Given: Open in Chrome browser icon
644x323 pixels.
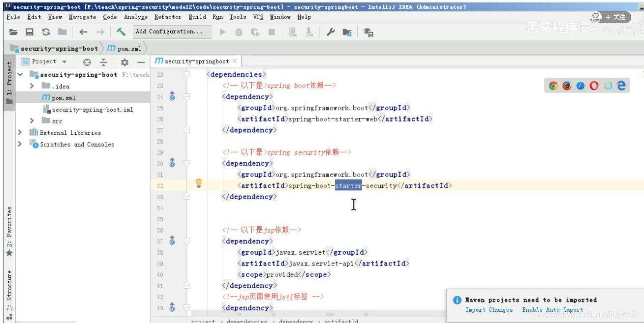Looking at the screenshot, I should (x=553, y=86).
